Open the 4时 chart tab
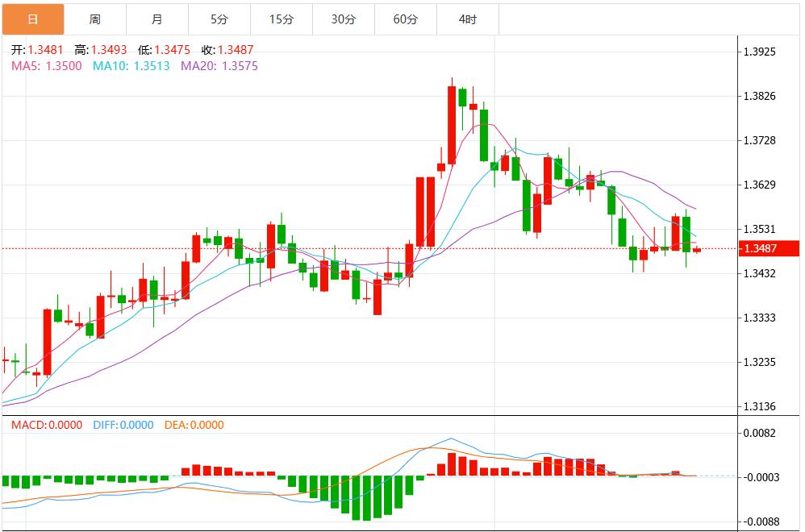 point(467,19)
